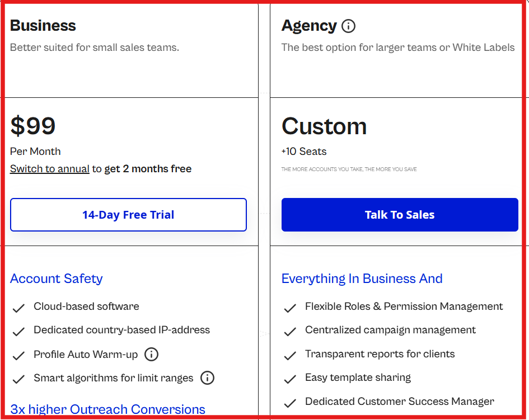This screenshot has width=529, height=420.
Task: Click the checkmark beside Flexible Roles & Permission Management
Action: click(x=291, y=306)
